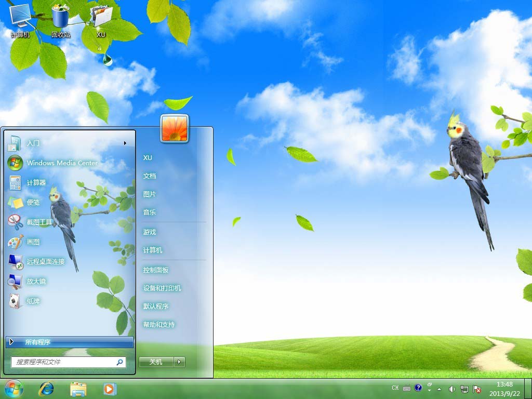The height and width of the screenshot is (399, 532).
Task: Show hidden tray icons arrow
Action: click(440, 389)
